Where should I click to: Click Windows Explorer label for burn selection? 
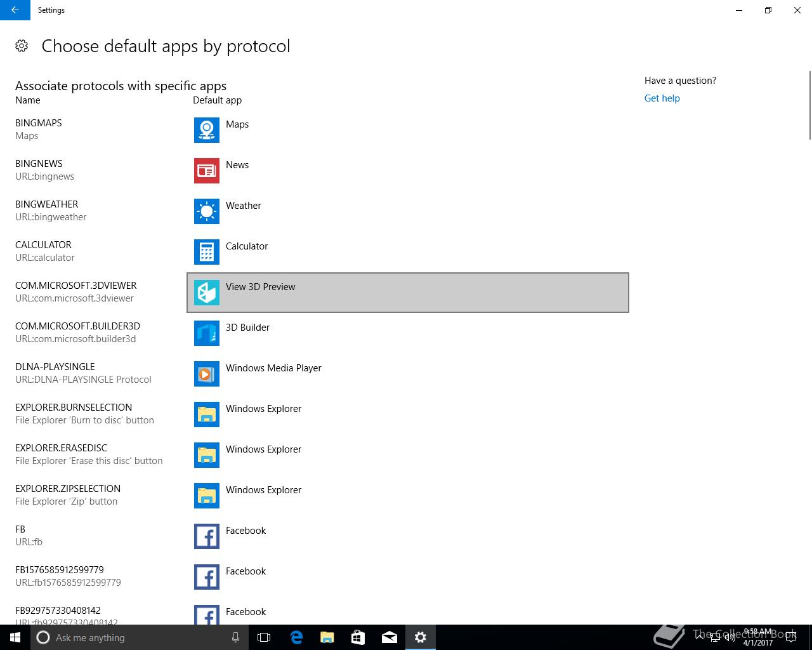click(x=263, y=409)
